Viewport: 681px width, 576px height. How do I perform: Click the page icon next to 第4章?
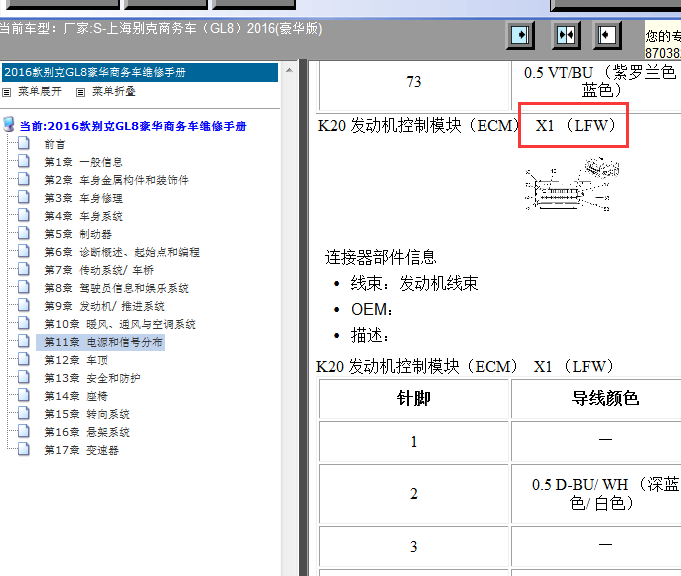24,215
